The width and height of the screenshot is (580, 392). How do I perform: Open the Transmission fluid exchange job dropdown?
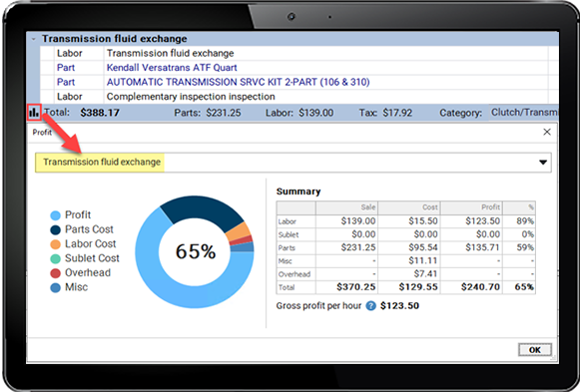point(292,163)
